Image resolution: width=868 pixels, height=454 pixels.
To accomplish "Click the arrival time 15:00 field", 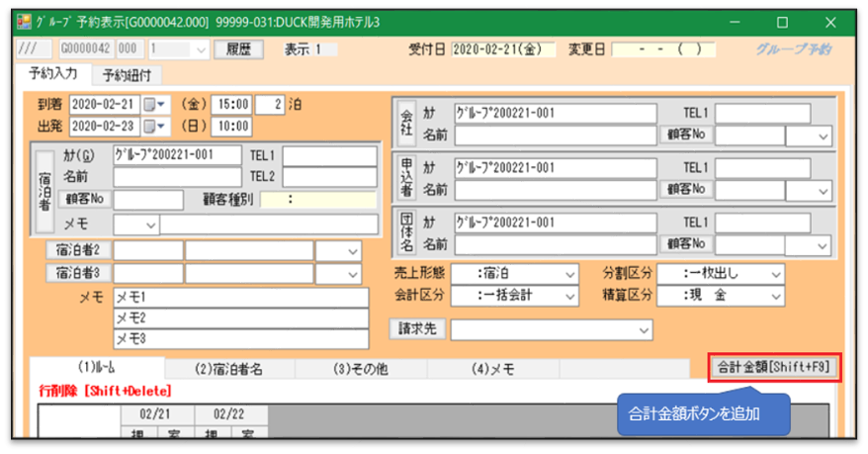I will click(233, 105).
